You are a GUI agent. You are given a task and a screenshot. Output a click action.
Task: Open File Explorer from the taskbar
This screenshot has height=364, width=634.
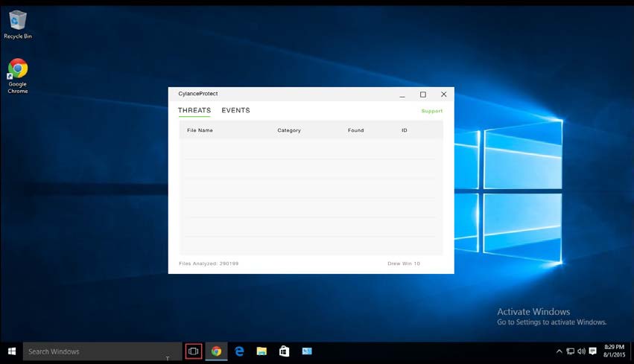(x=261, y=351)
